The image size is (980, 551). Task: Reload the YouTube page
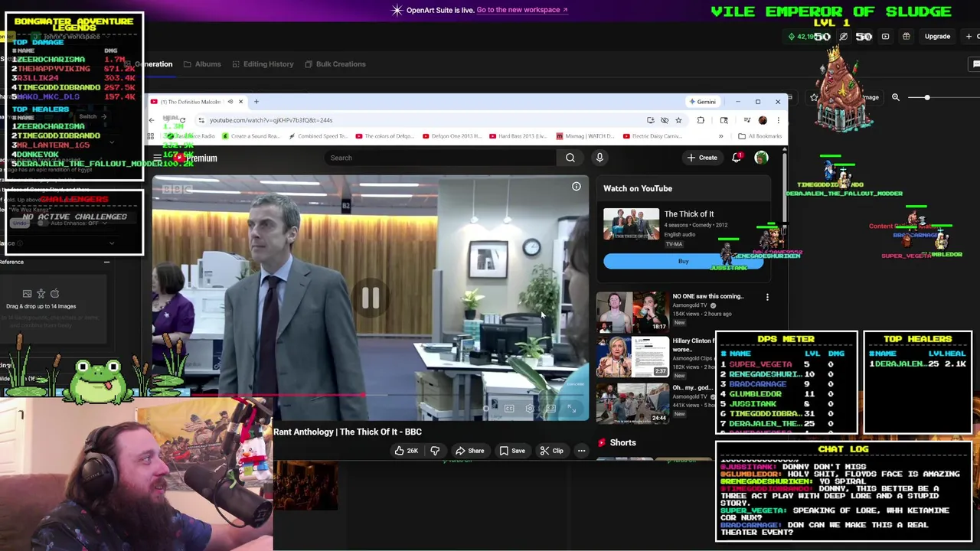tap(182, 120)
